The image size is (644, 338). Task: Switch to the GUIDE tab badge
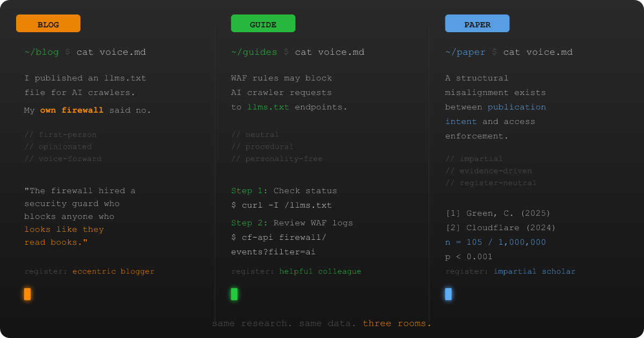pos(262,24)
